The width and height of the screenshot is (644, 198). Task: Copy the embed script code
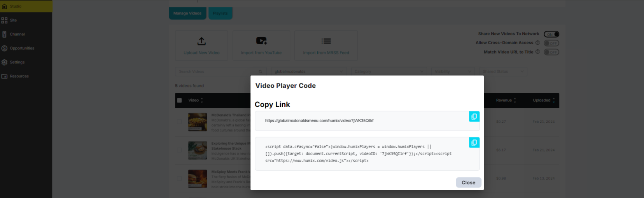(x=474, y=142)
